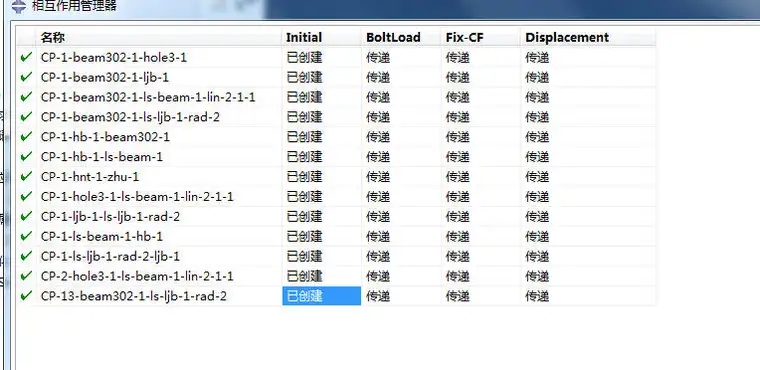Click Fix-CF cell for CP-2-hole3-1-ls-beam-1-lin-2-1-1
This screenshot has width=760, height=370.
click(481, 276)
